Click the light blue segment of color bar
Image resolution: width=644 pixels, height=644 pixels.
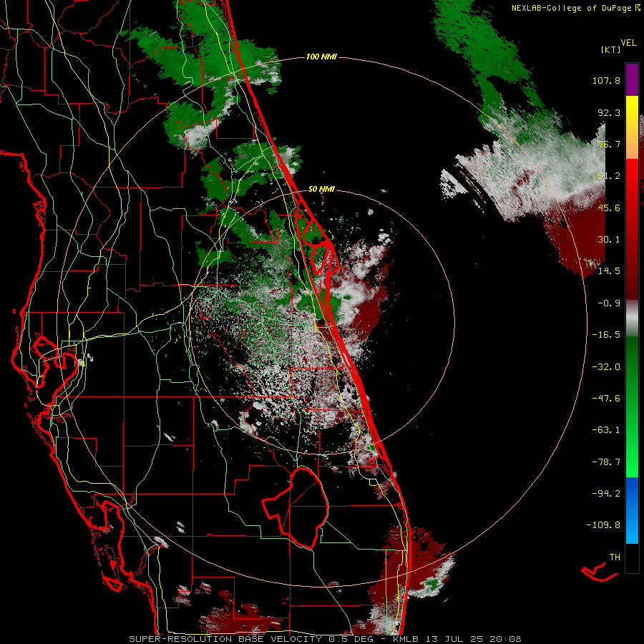[x=632, y=527]
